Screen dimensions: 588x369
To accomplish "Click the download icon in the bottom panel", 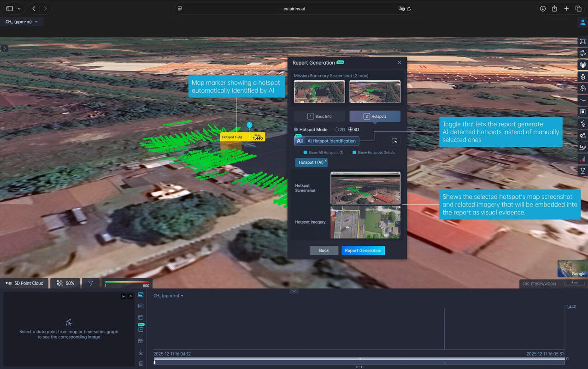I will (x=141, y=352).
